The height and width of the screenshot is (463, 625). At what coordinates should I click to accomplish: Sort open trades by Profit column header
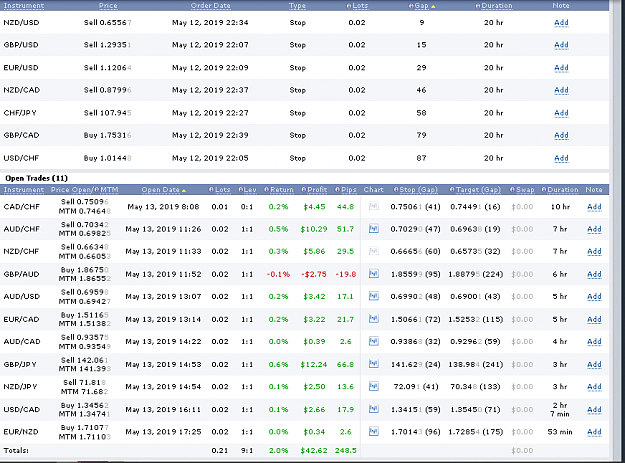click(317, 190)
